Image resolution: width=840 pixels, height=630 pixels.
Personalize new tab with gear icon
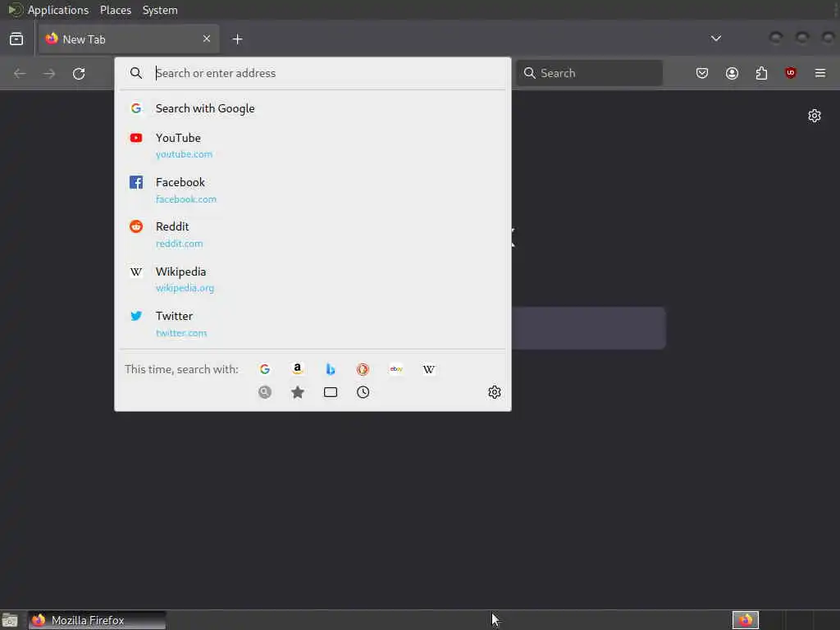pyautogui.click(x=815, y=116)
